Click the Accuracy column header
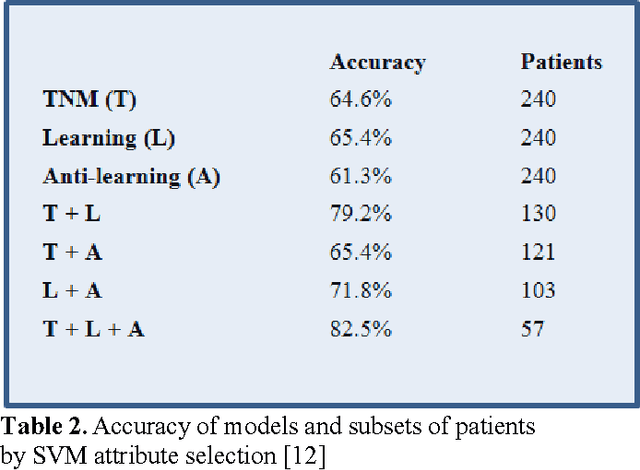The width and height of the screenshot is (640, 470). [x=377, y=62]
